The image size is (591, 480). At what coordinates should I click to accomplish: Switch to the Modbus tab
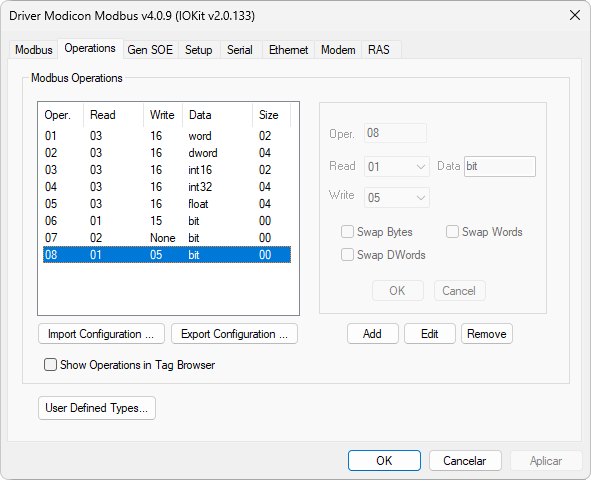34,50
